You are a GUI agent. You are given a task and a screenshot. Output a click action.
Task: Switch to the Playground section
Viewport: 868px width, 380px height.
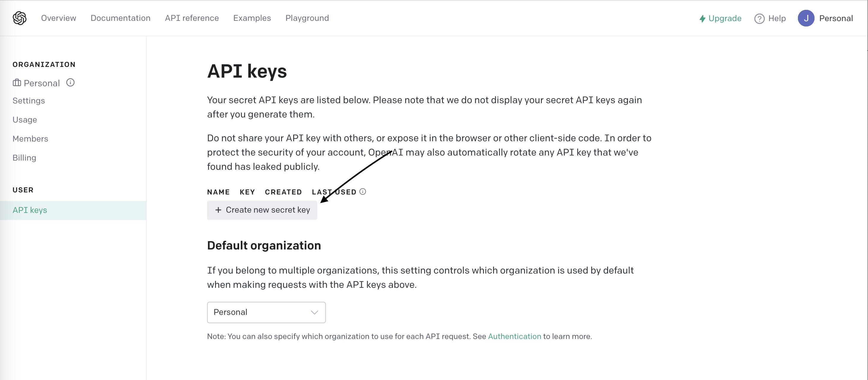[307, 18]
